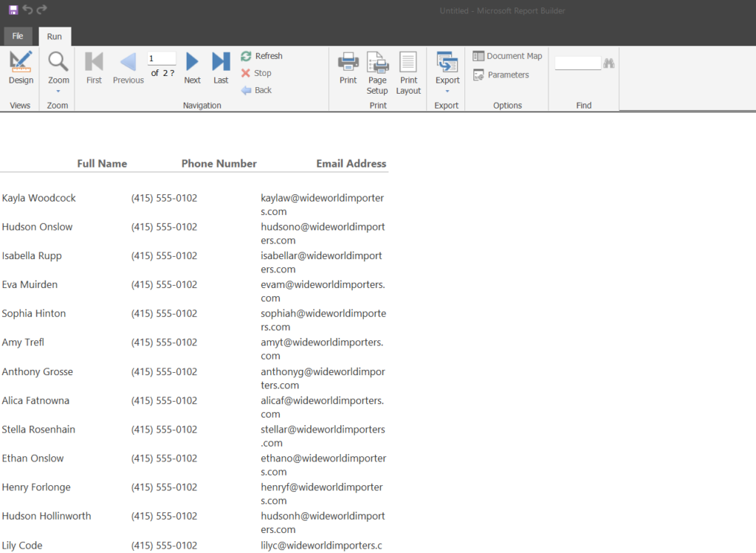Click the amyt email address
Screen dimensions: 756x553
(322, 349)
